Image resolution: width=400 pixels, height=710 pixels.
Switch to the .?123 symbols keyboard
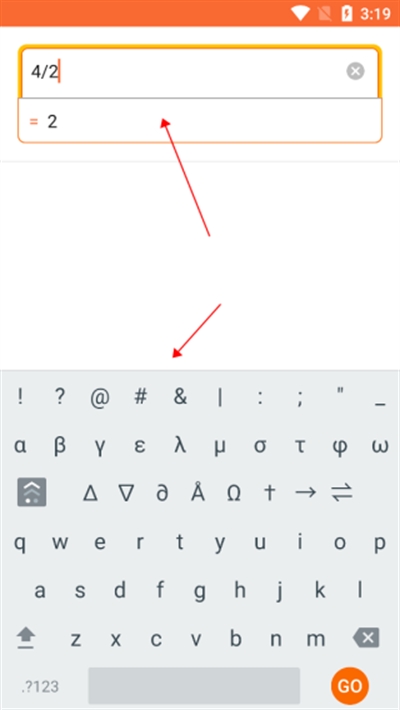click(x=40, y=686)
